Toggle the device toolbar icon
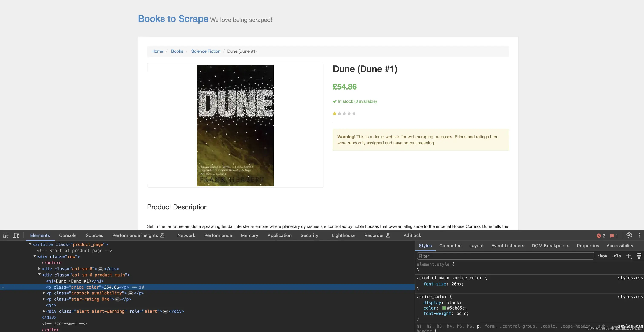644x332 pixels. coord(16,235)
